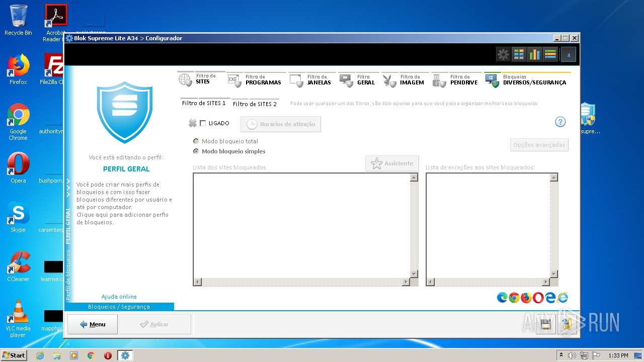This screenshot has width=644, height=362.
Task: Click exceptions list scroll-right arrow
Action: tap(545, 282)
